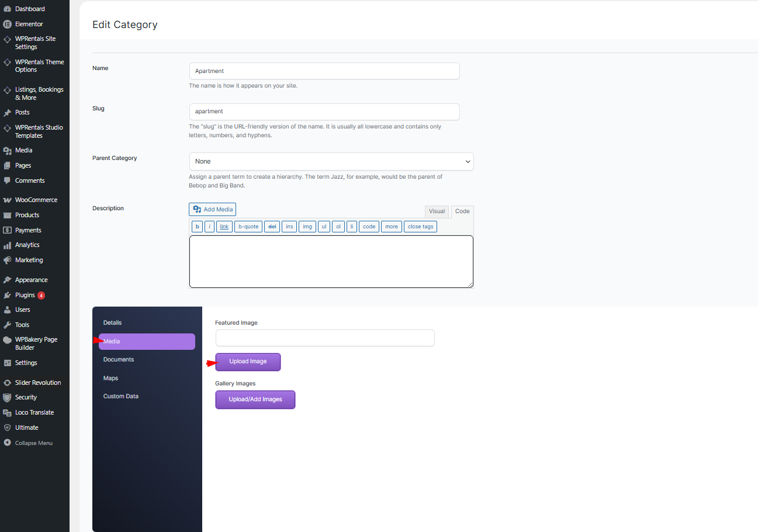Open the Slider Revolution sidebar icon
758x532 pixels.
(7, 383)
